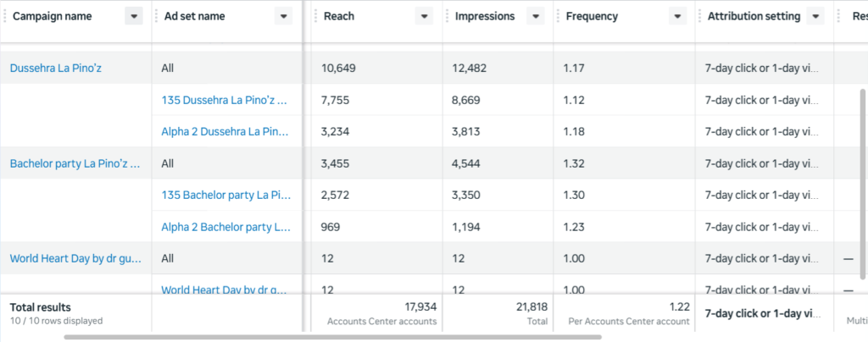Expand the Frequency column dropdown arrow
868x342 pixels.
(x=676, y=16)
